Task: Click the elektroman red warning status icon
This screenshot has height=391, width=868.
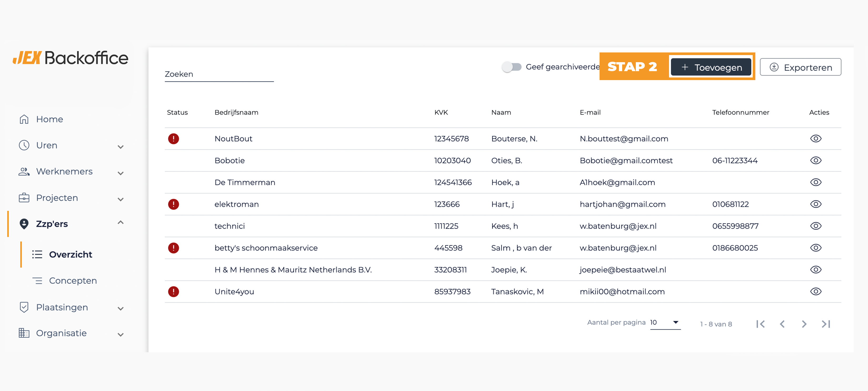Action: 173,204
